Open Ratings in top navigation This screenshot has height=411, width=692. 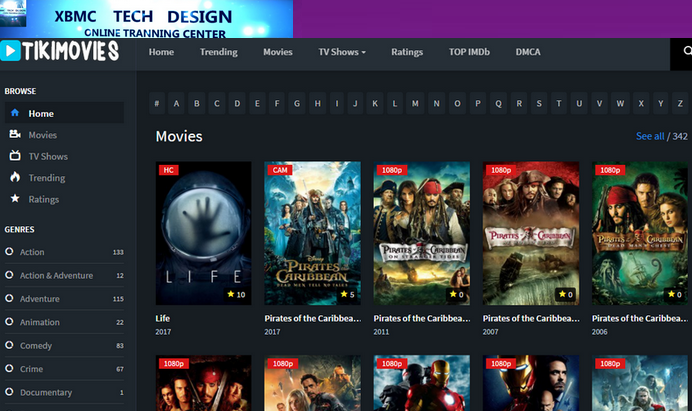[x=407, y=52]
